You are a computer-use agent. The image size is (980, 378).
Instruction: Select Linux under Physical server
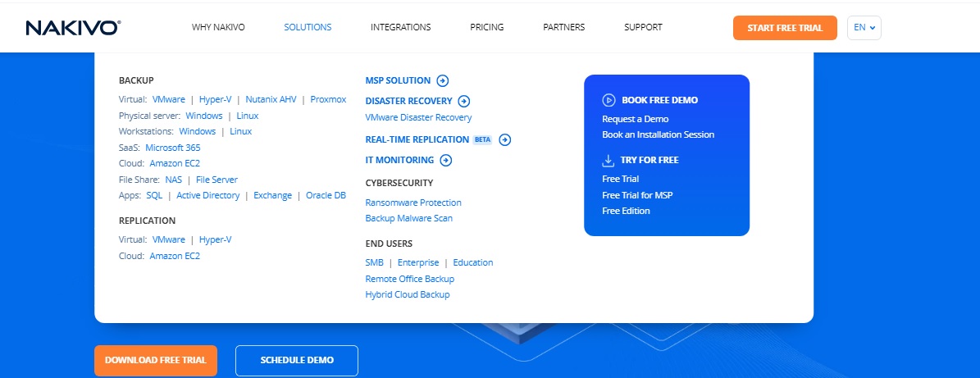coord(248,116)
